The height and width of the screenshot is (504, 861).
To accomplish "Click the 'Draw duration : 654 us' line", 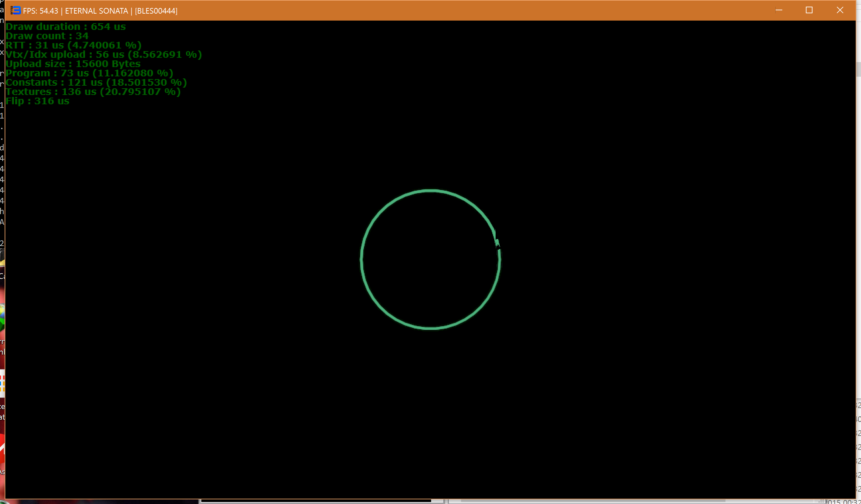I will [x=65, y=27].
